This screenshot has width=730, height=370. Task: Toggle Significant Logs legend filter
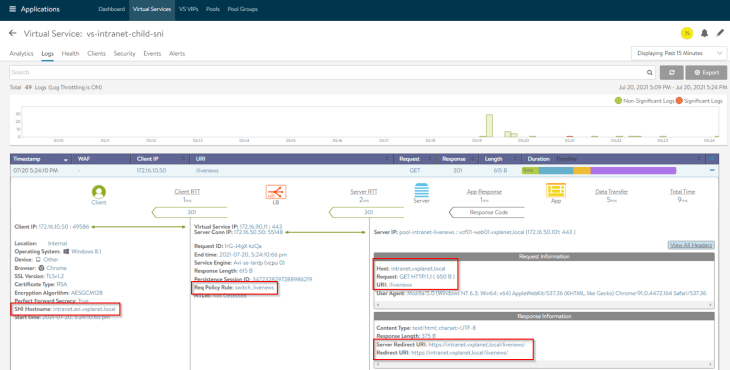tap(699, 101)
